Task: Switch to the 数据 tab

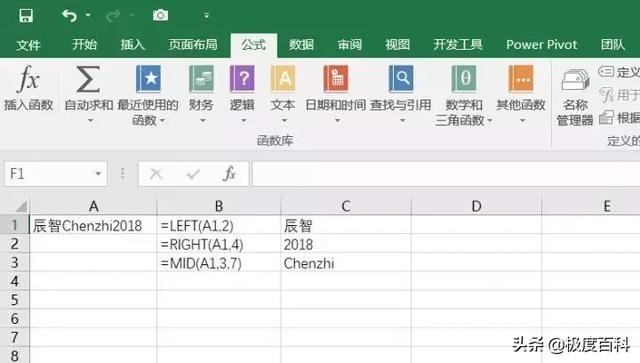Action: tap(302, 45)
